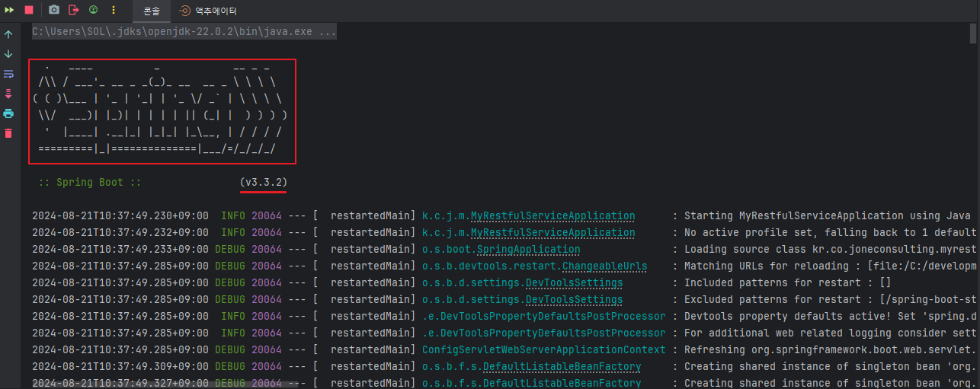The width and height of the screenshot is (980, 389).
Task: Open MyRestfulServiceApplication link on the 'No active profile' row
Action: tap(552, 233)
